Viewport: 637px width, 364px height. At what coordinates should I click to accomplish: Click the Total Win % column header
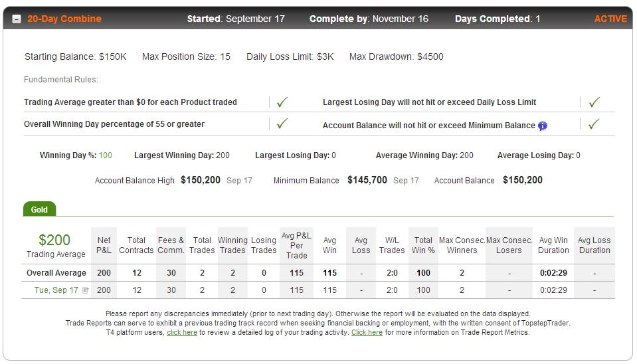pyautogui.click(x=423, y=245)
